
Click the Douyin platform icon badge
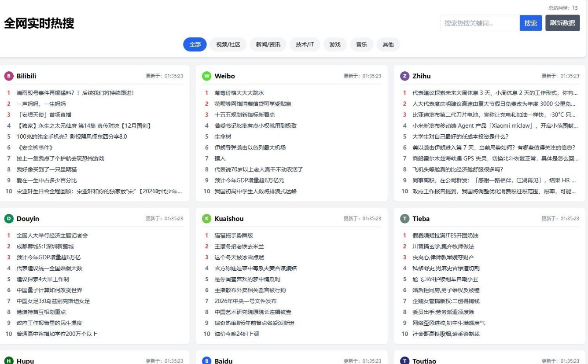click(x=9, y=219)
